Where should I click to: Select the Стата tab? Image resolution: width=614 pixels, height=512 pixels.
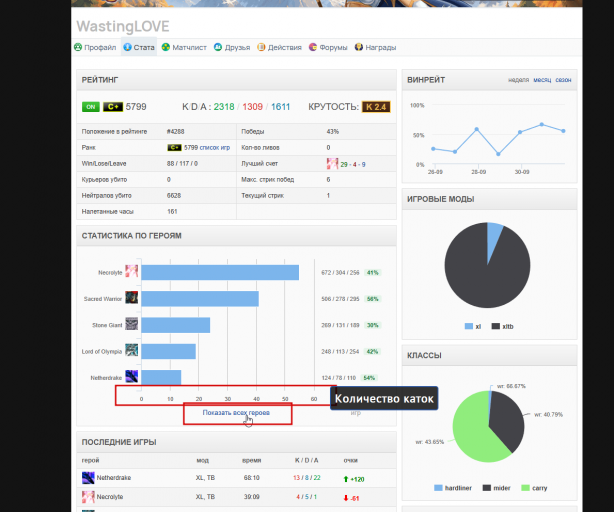coord(139,47)
